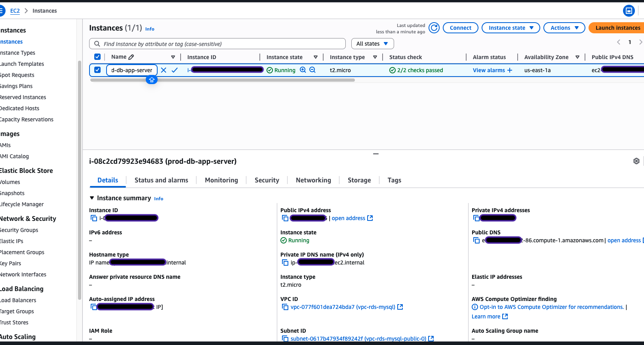Screen dimensions: 644x345
Task: Open the details panel settings gear
Action: pos(636,161)
